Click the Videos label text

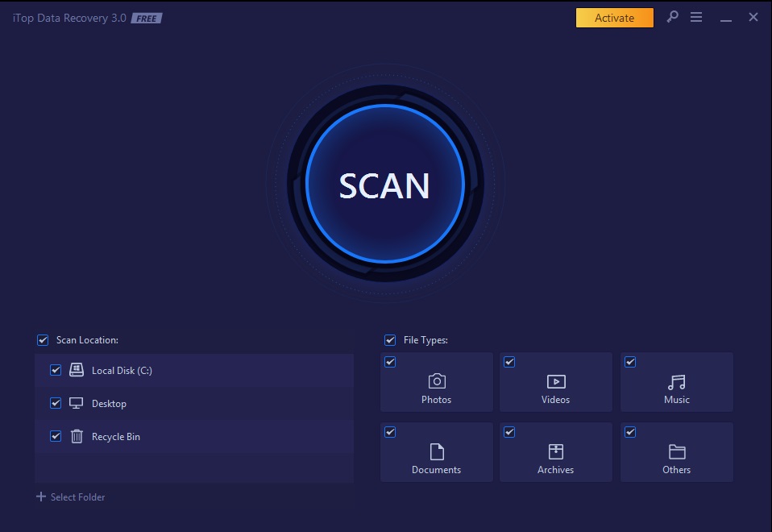[555, 400]
